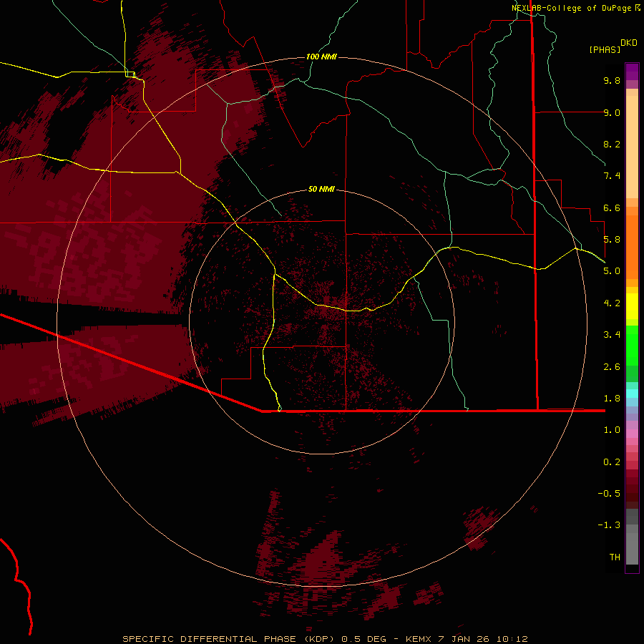Click the 6.6 value on the color scale
The width and height of the screenshot is (644, 644).
[612, 208]
